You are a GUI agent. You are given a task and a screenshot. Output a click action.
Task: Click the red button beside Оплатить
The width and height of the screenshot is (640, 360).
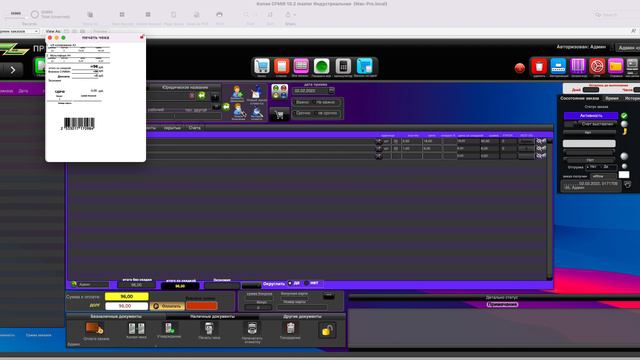pyautogui.click(x=202, y=306)
